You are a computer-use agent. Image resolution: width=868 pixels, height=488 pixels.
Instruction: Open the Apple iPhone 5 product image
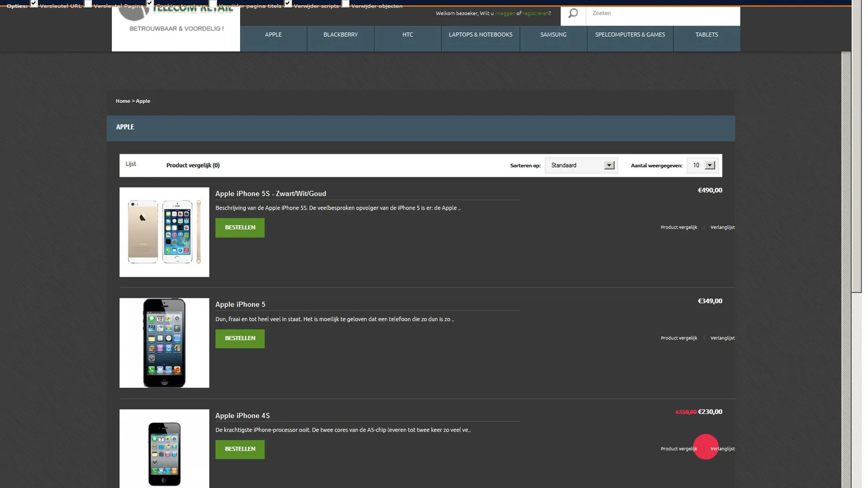164,343
